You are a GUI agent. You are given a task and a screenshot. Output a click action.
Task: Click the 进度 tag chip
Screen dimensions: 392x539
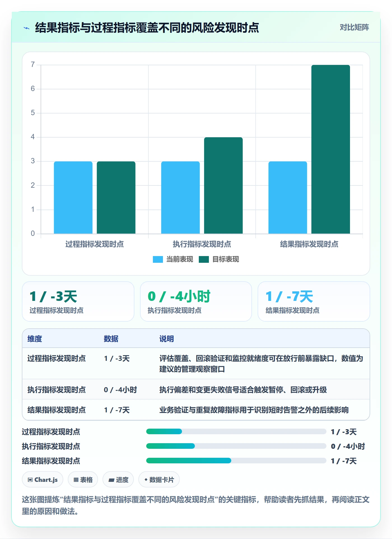tap(118, 480)
